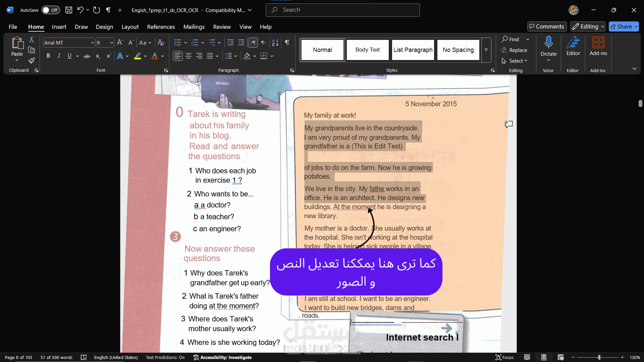
Task: Click the Replace button
Action: click(x=514, y=50)
